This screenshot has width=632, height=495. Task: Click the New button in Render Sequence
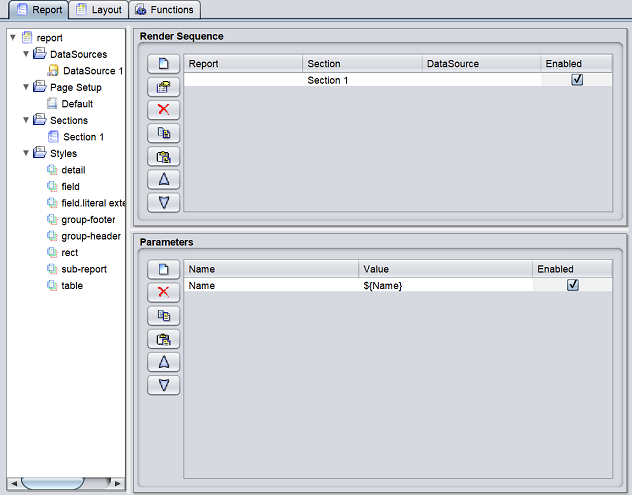tap(163, 64)
